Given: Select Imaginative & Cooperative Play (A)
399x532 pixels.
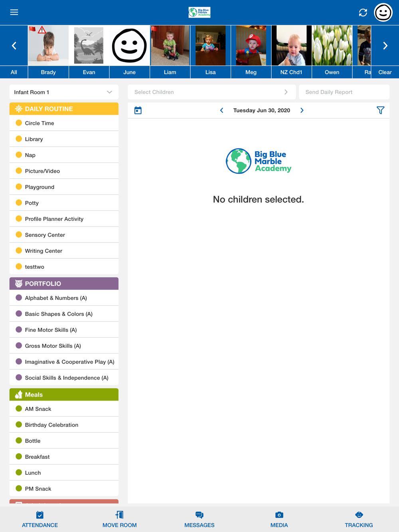Looking at the screenshot, I should (x=64, y=362).
